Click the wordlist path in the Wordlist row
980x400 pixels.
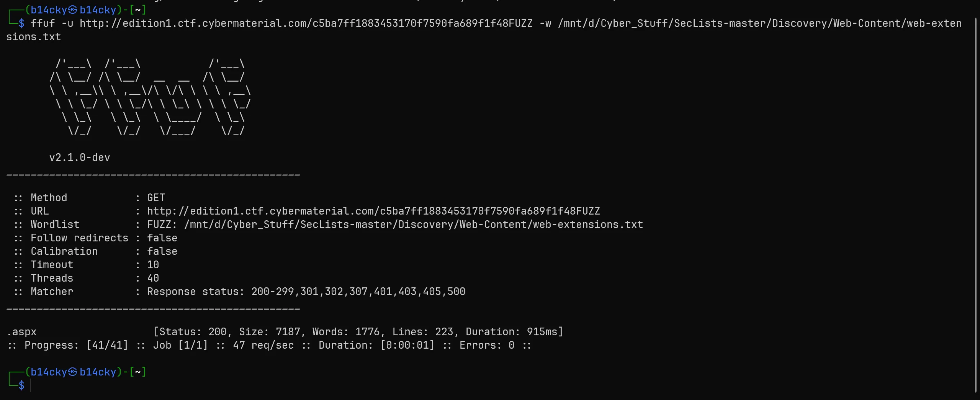tap(414, 225)
